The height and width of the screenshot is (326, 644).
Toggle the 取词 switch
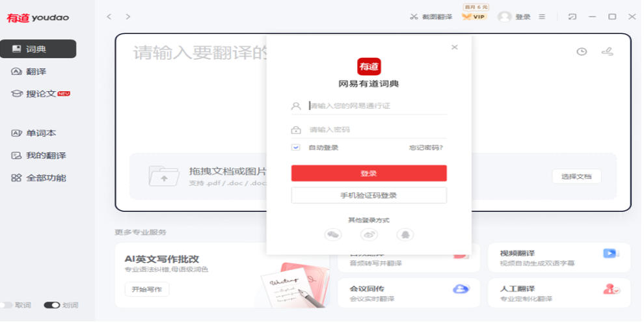[x=6, y=305]
